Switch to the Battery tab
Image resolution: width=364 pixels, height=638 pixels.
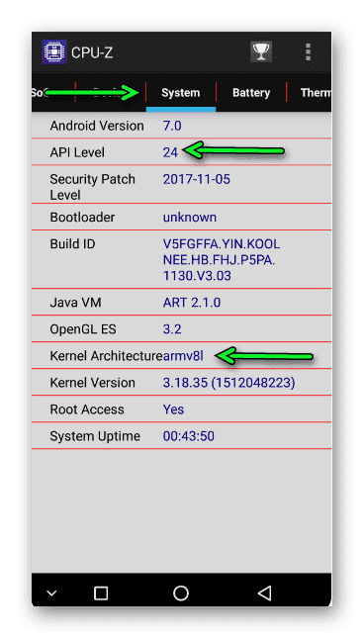pos(251,93)
